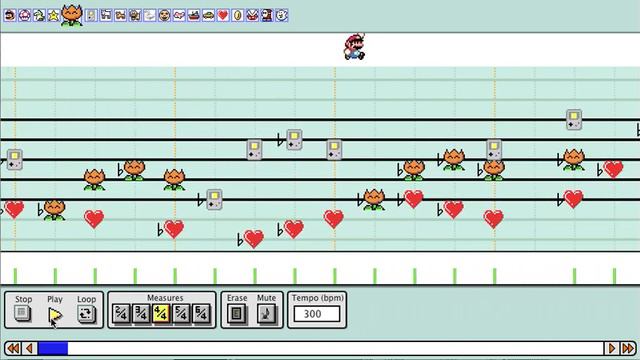The height and width of the screenshot is (360, 640).
Task: Select the Mario instrument icon
Action: pyautogui.click(x=10, y=16)
